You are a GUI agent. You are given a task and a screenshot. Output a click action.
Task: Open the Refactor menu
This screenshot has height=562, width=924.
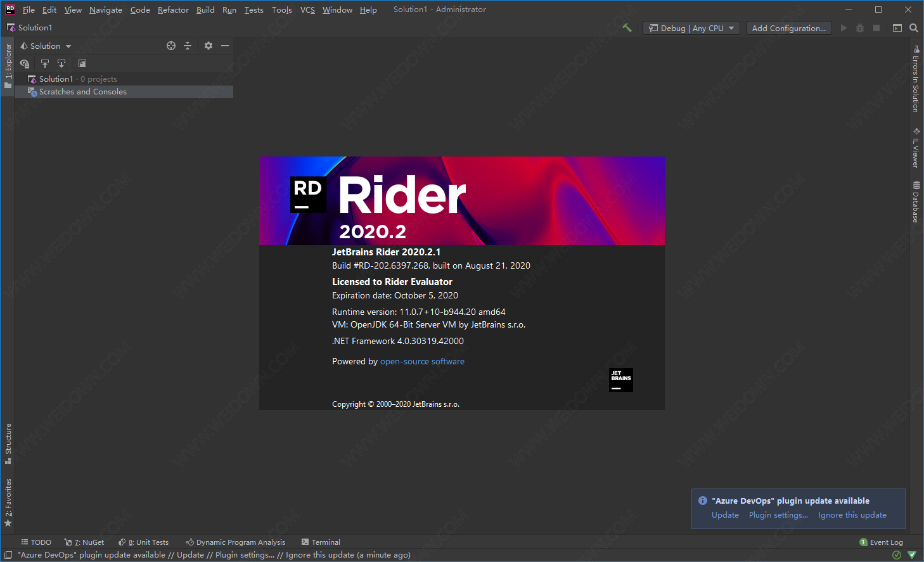[x=173, y=10]
